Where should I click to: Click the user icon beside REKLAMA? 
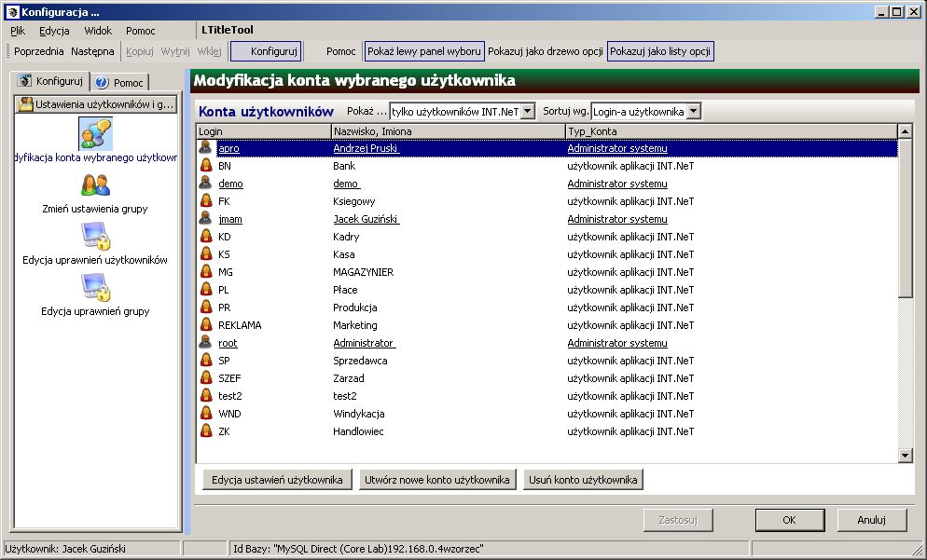pos(206,325)
